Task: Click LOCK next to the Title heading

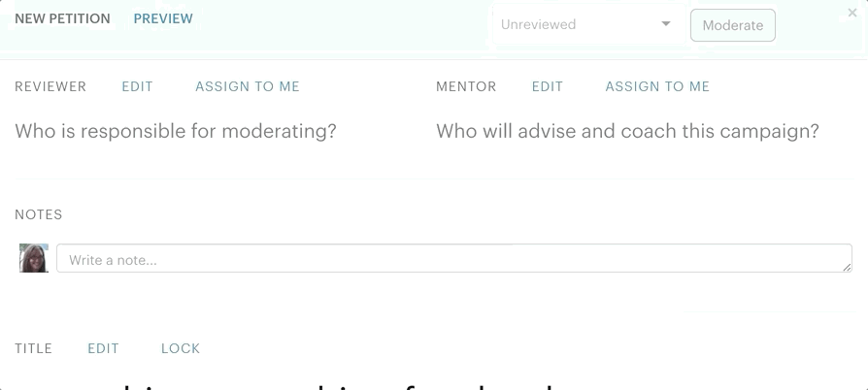Action: coord(181,348)
